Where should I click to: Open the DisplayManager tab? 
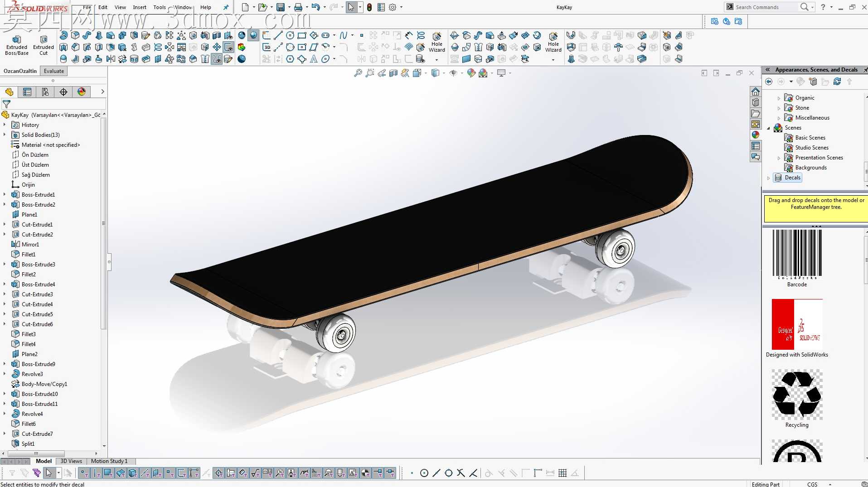(82, 92)
